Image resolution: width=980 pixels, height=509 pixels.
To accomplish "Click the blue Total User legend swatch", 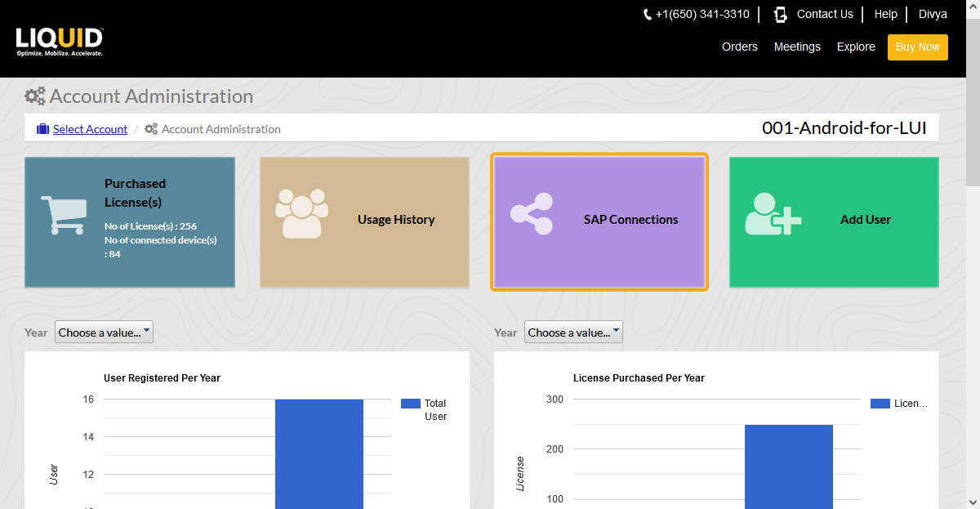I will point(411,404).
